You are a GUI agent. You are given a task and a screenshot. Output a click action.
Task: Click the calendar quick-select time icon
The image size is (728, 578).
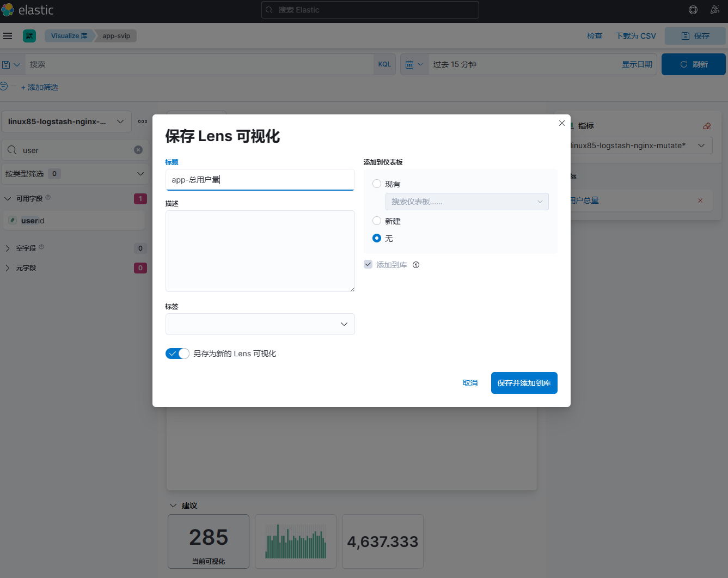(x=414, y=64)
